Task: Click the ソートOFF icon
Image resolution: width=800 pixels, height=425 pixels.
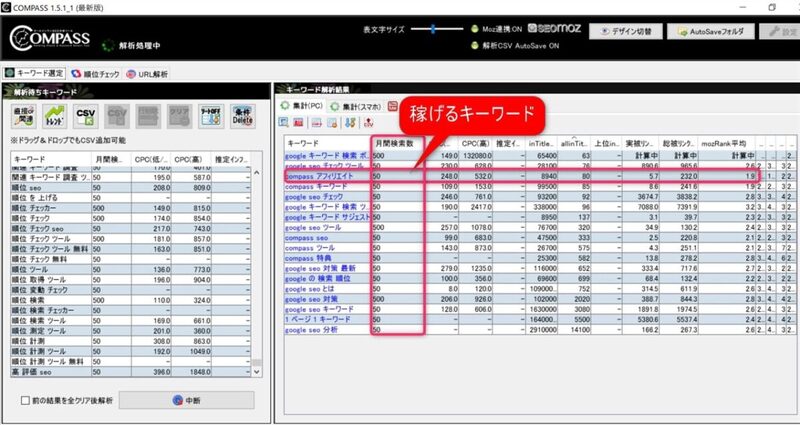Action: (211, 117)
